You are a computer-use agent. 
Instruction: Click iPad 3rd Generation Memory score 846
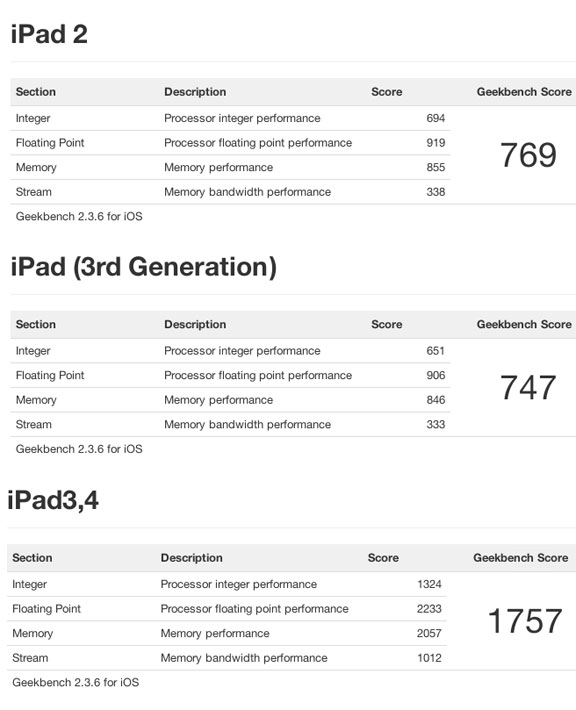pos(436,400)
